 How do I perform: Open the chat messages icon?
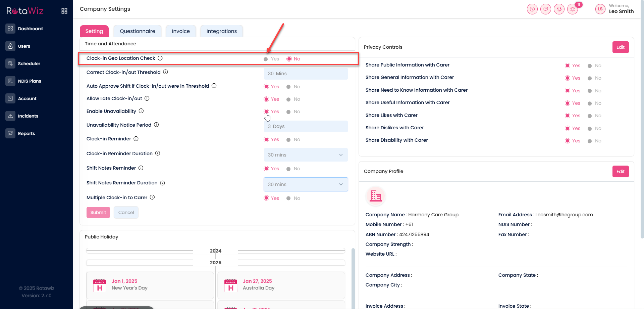(545, 9)
